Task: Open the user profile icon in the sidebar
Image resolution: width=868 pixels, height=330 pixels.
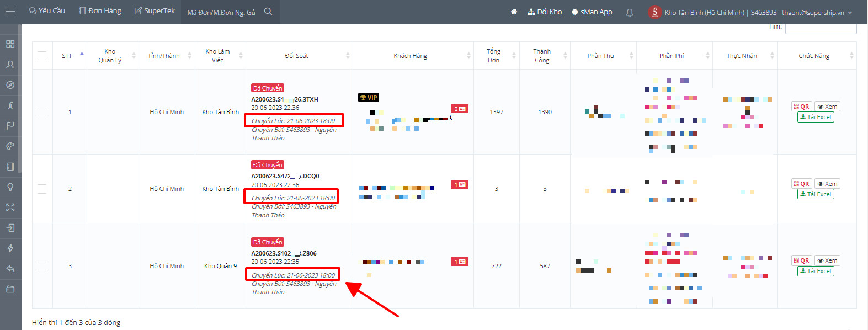Action: tap(10, 65)
